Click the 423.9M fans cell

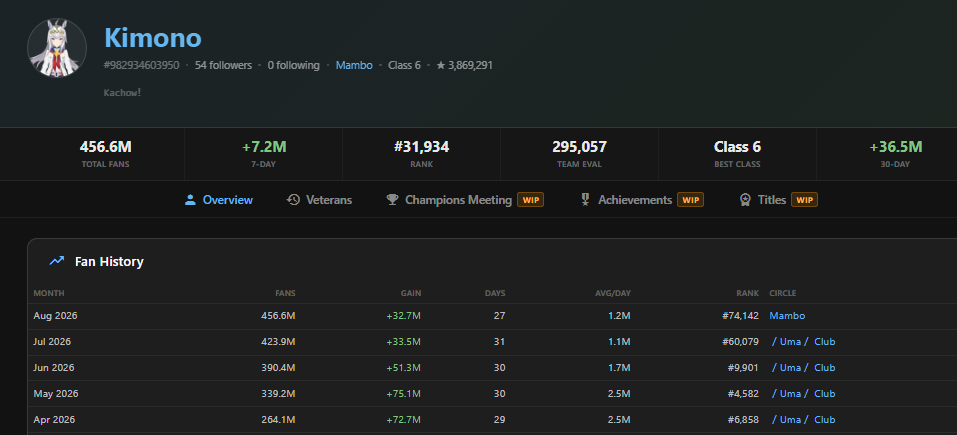click(x=280, y=342)
